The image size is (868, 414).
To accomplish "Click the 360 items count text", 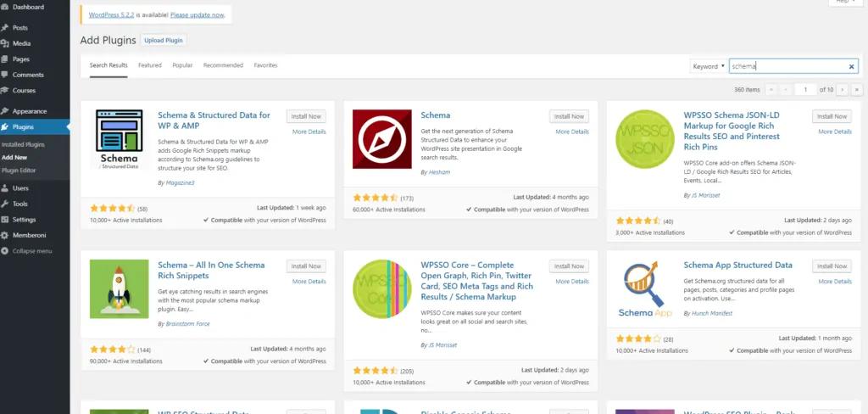I will click(747, 89).
